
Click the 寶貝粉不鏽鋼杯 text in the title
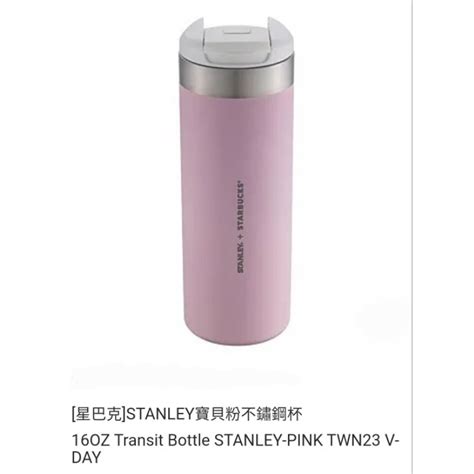coord(249,415)
